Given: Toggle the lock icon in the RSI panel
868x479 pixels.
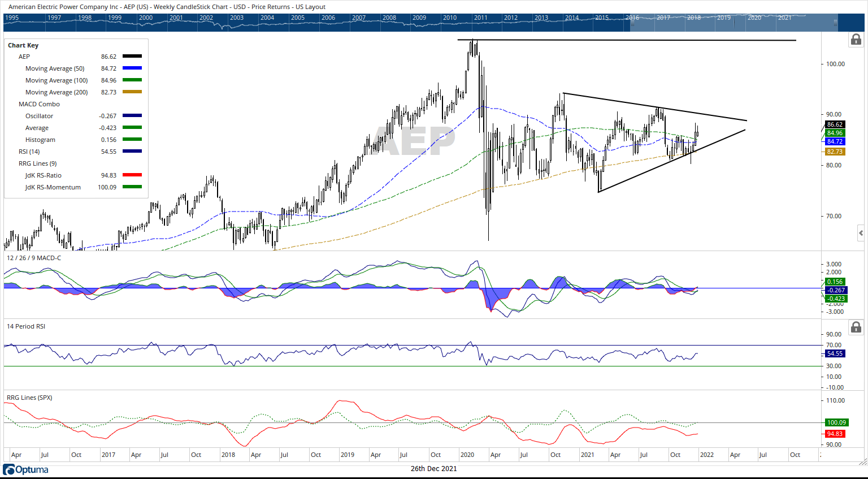Looking at the screenshot, I should [856, 327].
